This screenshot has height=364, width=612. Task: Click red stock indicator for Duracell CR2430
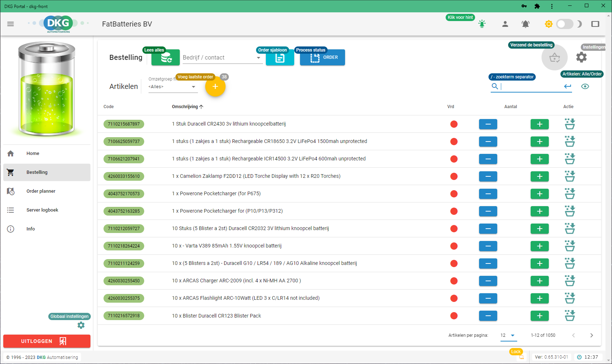point(454,124)
